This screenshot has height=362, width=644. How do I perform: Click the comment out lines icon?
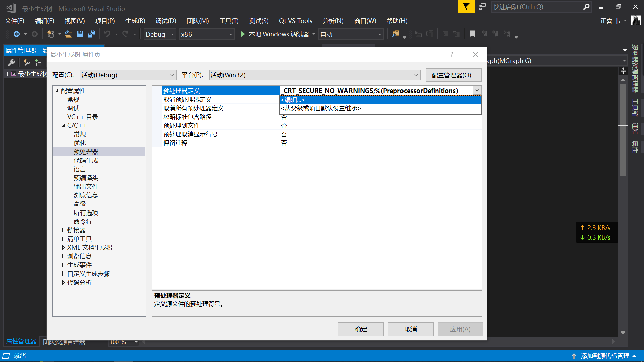pos(445,34)
